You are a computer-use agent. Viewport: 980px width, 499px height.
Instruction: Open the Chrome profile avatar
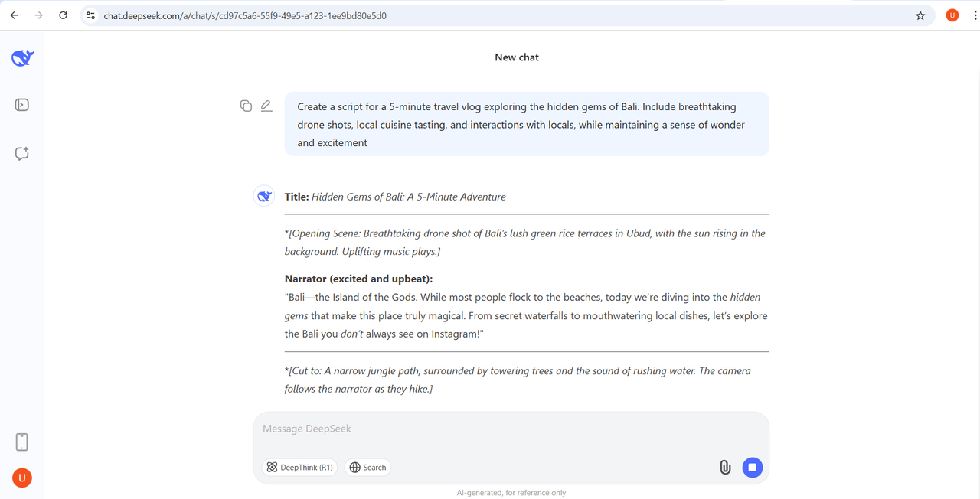click(x=952, y=15)
